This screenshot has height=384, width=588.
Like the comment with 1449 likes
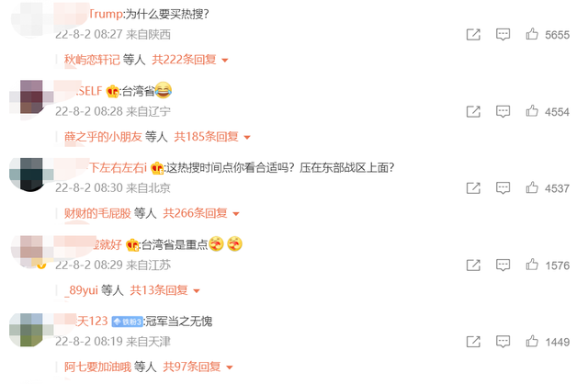(532, 341)
